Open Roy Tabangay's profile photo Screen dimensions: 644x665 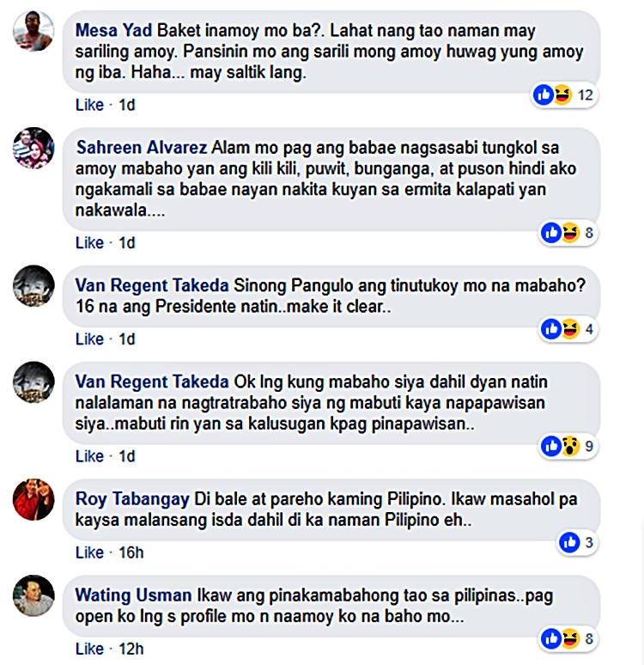coord(33,499)
